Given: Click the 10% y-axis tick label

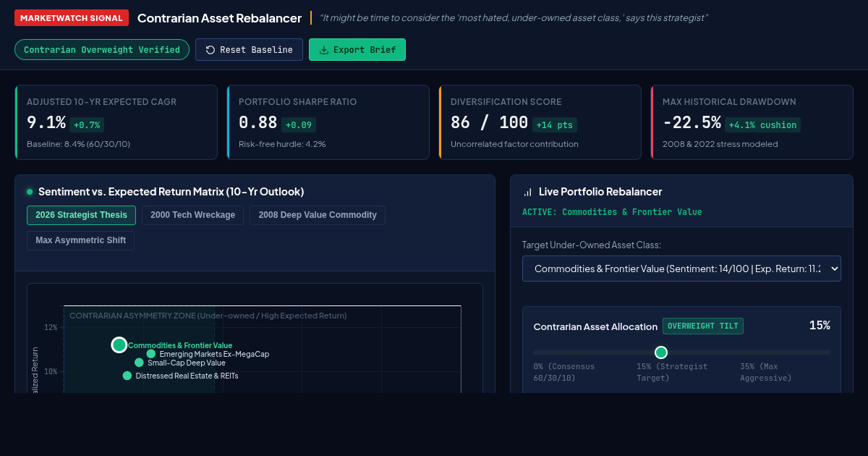Looking at the screenshot, I should (50, 371).
